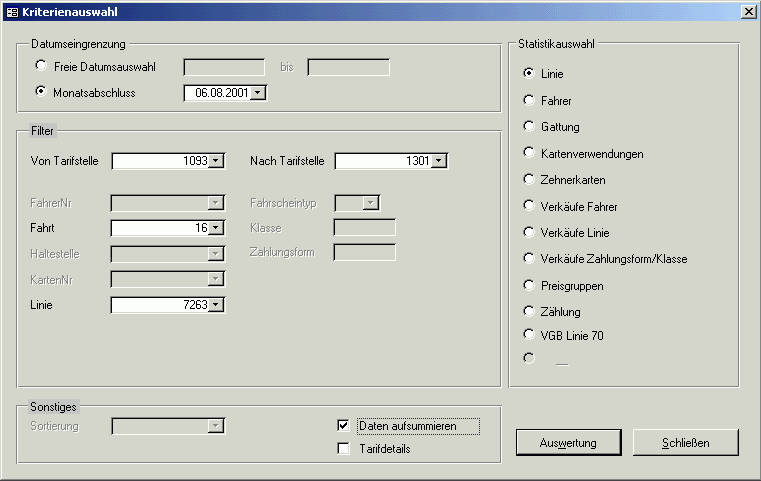Screen dimensions: 761x481
Task: Enable the Tarifdetails checkbox
Action: coord(343,448)
